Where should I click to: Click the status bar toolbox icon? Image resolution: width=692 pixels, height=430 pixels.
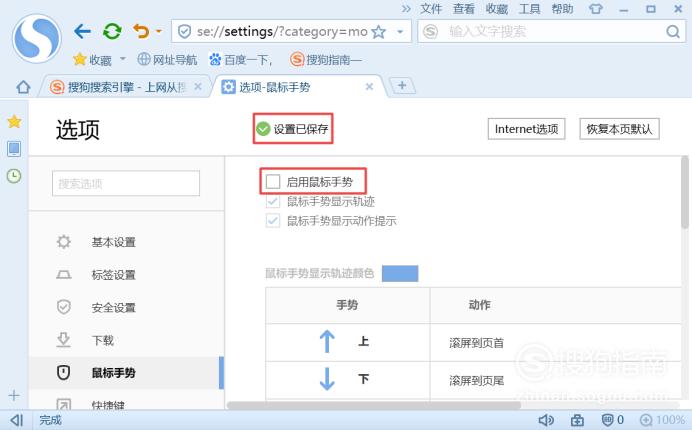pos(577,420)
